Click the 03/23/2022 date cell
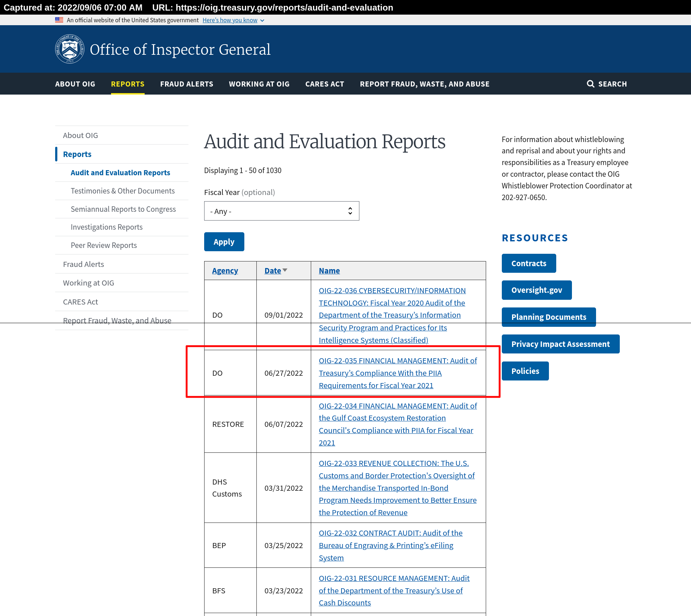Screen dimensions: 691x616 click(284, 591)
